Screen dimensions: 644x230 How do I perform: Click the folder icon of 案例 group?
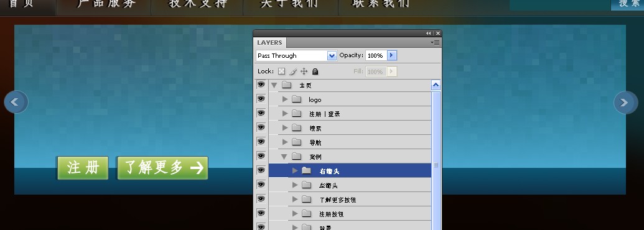point(297,156)
